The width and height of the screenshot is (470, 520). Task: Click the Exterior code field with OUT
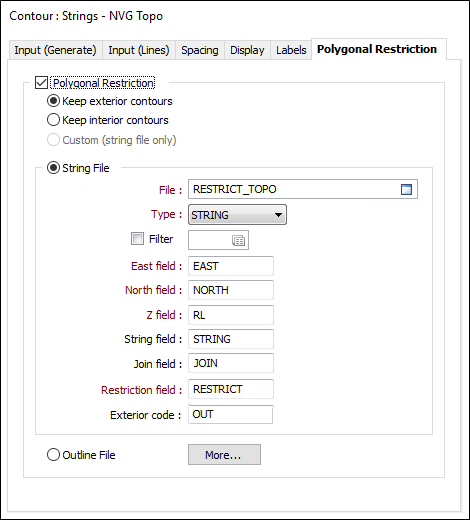click(231, 414)
